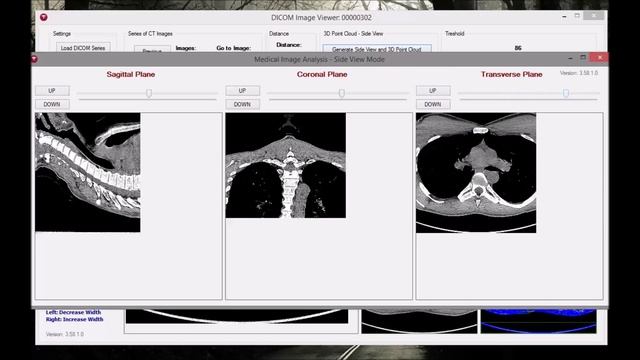Image resolution: width=640 pixels, height=360 pixels.
Task: Click the Medical Image Analysis title bar
Action: tap(319, 59)
